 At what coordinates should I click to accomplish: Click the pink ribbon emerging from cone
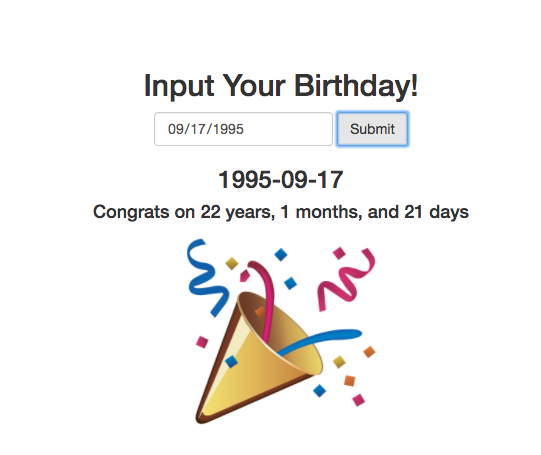[x=264, y=297]
